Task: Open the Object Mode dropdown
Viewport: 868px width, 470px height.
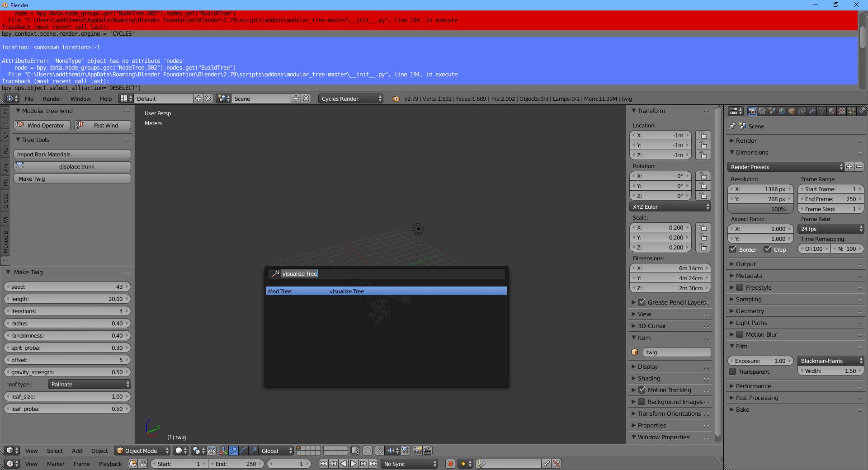Action: (x=142, y=451)
